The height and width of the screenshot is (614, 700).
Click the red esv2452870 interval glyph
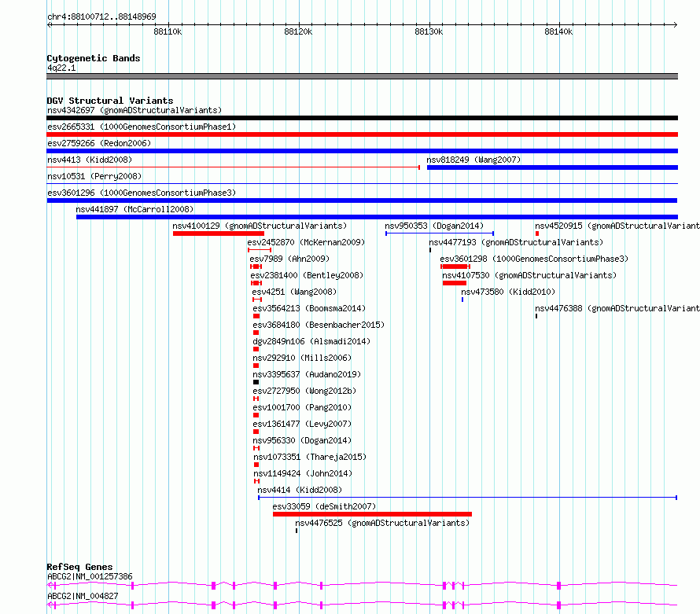pyautogui.click(x=260, y=250)
